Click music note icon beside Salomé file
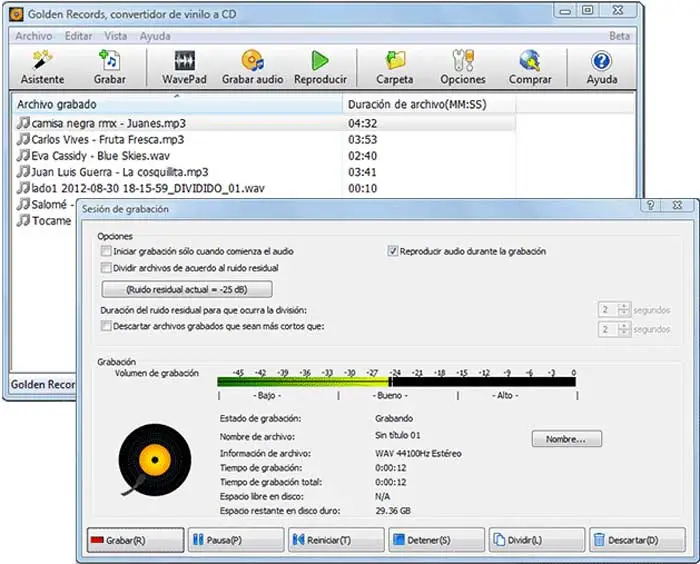The image size is (700, 564). point(23,204)
